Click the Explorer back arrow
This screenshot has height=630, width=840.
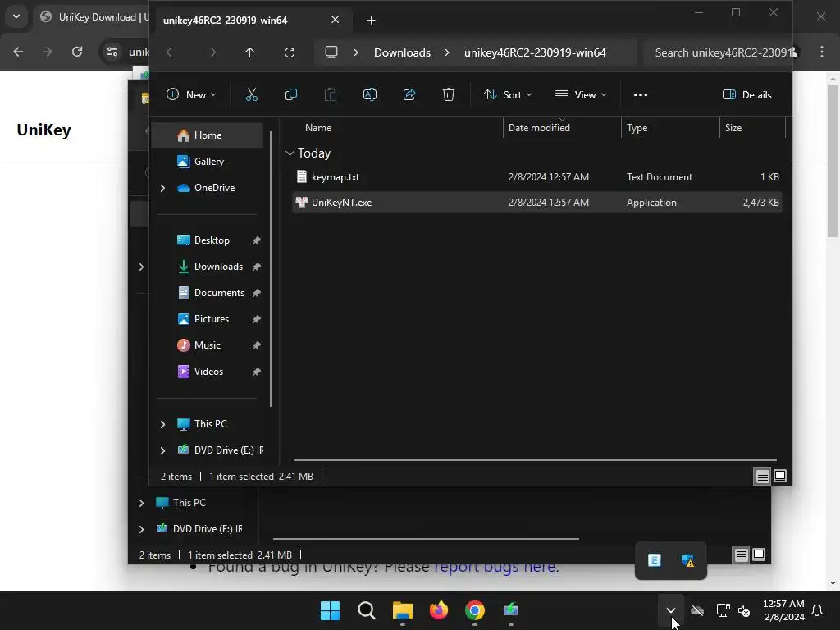tap(171, 52)
